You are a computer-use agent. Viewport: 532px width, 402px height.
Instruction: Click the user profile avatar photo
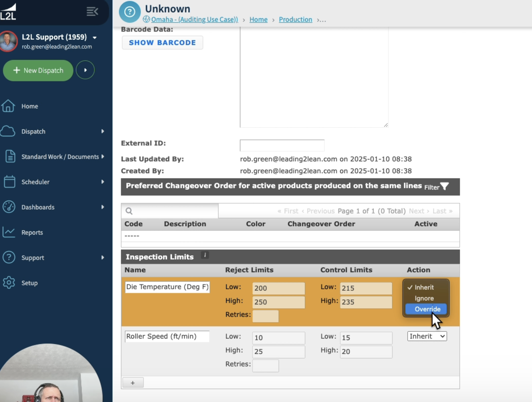(9, 41)
